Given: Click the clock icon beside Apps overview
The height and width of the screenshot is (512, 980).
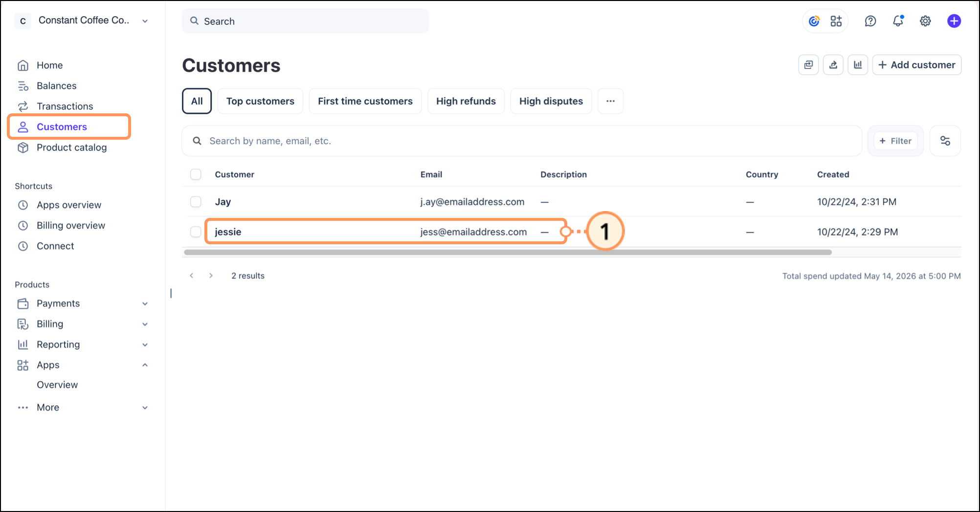Looking at the screenshot, I should pos(23,205).
